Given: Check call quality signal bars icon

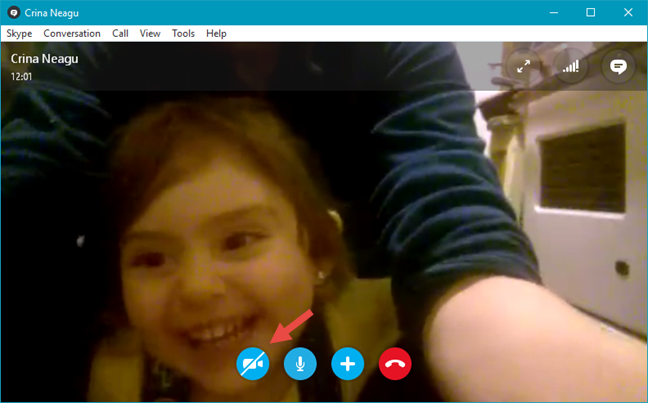Looking at the screenshot, I should click(x=570, y=67).
